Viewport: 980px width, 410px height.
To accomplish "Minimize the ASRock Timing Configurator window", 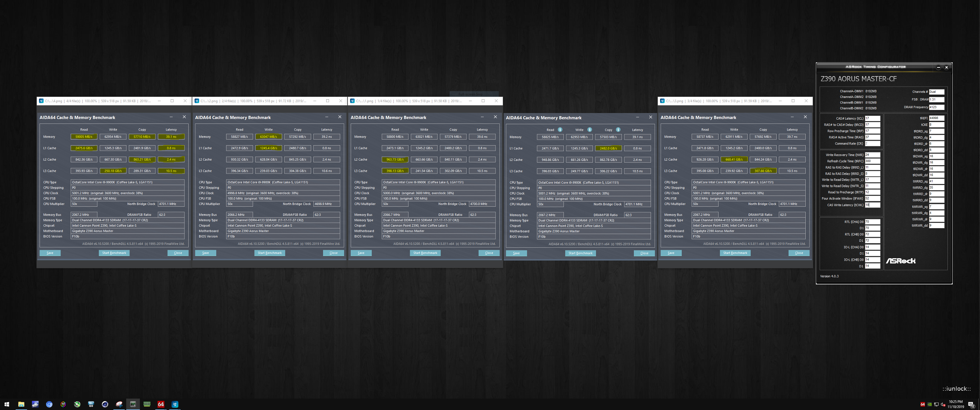I will (938, 67).
